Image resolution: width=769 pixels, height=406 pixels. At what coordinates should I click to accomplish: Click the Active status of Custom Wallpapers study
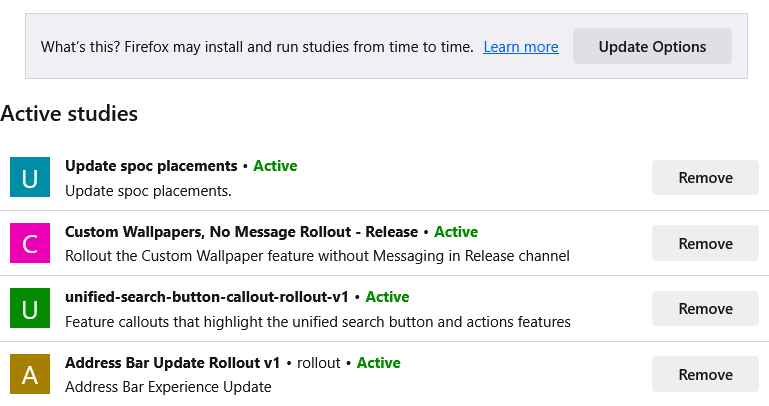click(456, 231)
